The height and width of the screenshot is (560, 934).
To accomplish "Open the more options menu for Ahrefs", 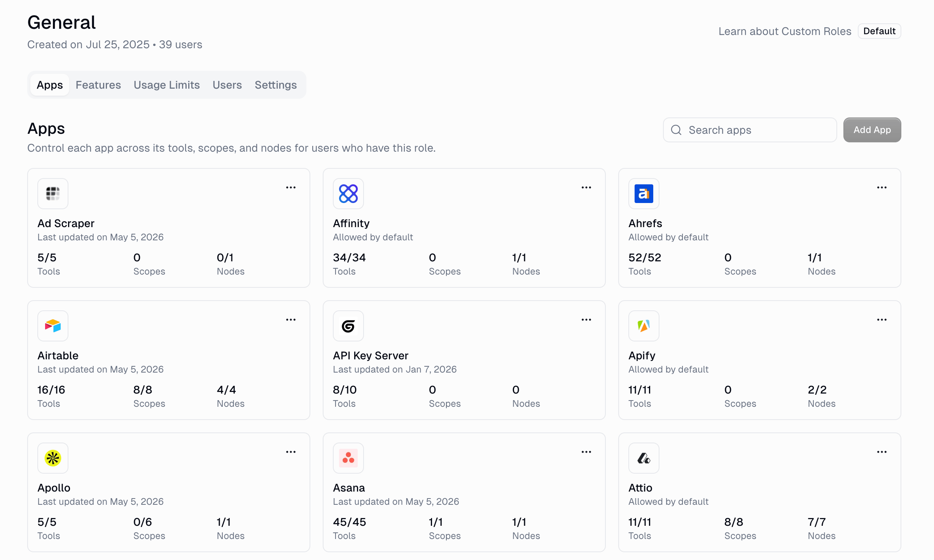I will click(x=882, y=187).
